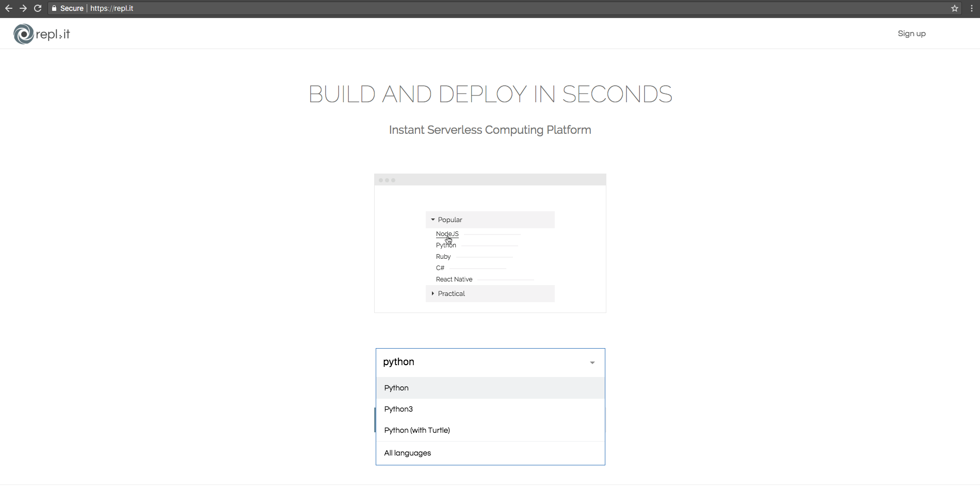Click the Instant Serverless Computing Platform subtitle
Screen dimensions: 980x501
[490, 130]
